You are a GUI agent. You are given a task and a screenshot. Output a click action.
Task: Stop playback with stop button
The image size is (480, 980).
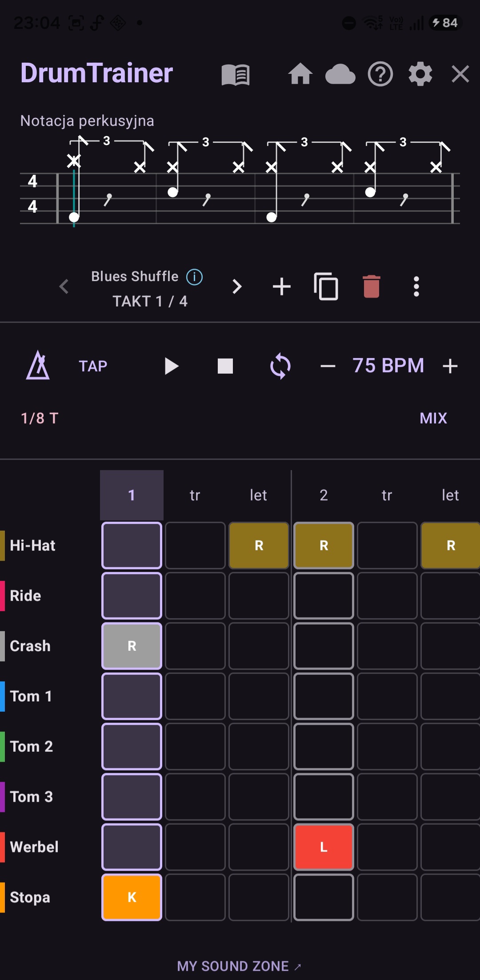[x=225, y=366]
